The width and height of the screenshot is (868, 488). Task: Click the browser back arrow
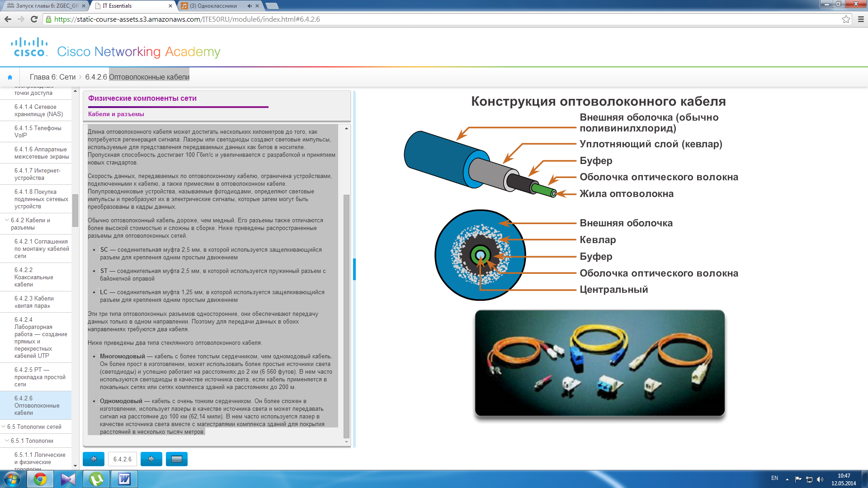[8, 19]
